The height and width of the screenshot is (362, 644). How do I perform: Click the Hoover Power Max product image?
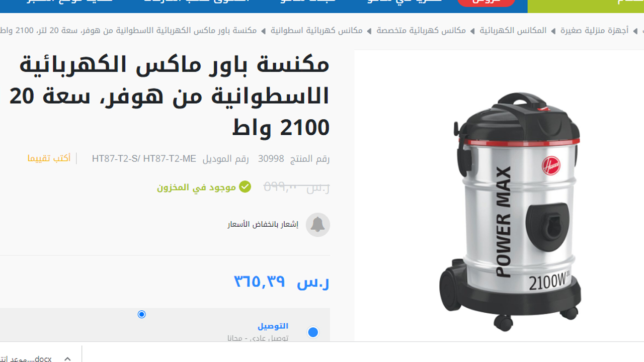(x=511, y=211)
